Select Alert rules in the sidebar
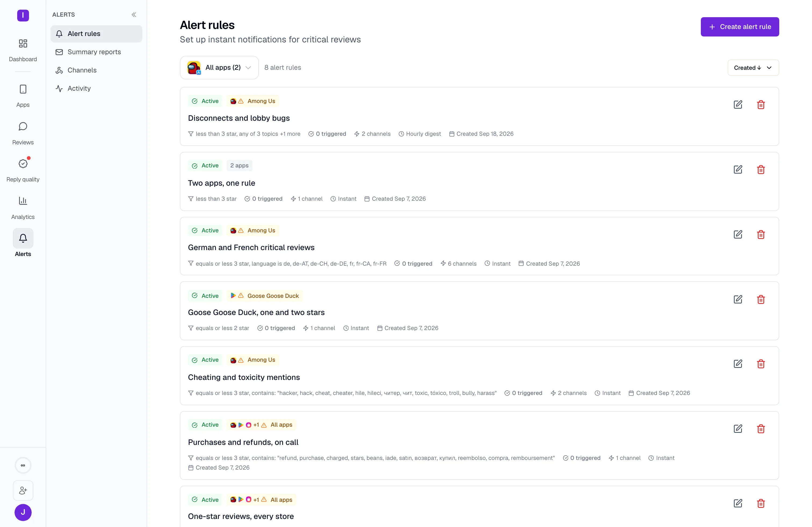Image resolution: width=812 pixels, height=527 pixels. point(96,34)
